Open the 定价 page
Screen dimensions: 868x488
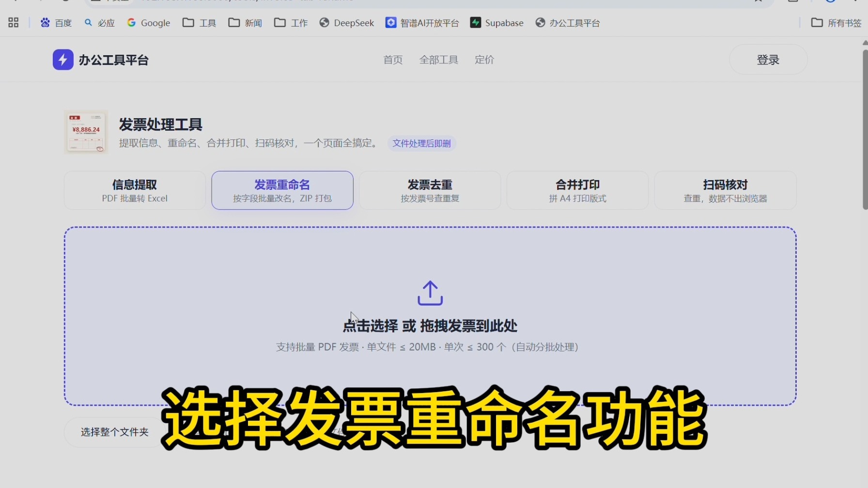click(484, 60)
